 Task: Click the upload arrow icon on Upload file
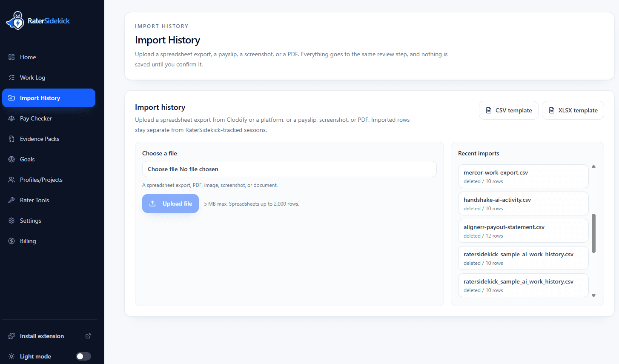[x=152, y=203]
